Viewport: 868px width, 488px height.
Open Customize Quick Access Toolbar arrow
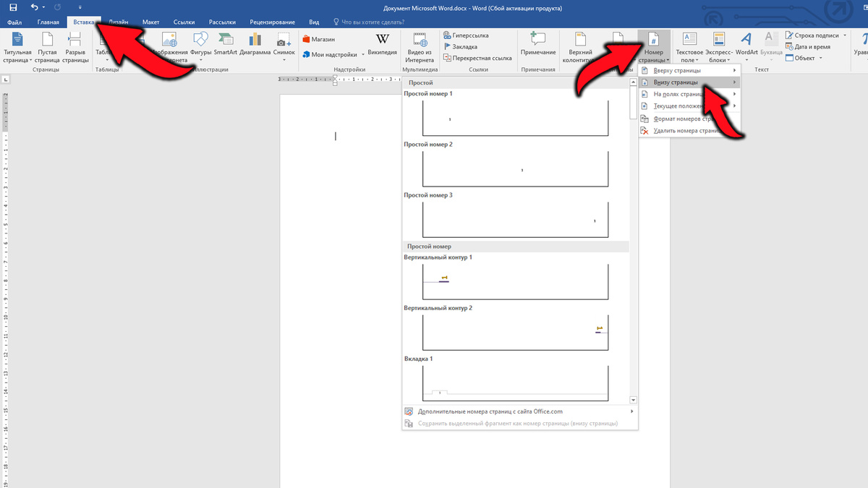[80, 8]
